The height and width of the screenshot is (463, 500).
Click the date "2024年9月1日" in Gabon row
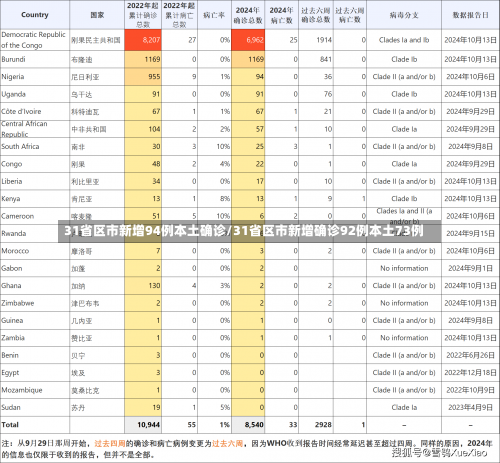(470, 268)
